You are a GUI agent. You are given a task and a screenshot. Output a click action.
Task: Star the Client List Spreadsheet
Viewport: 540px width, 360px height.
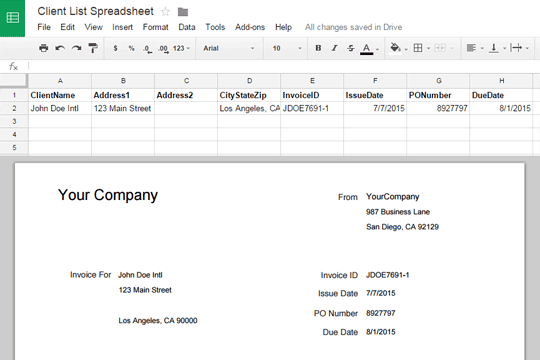(x=165, y=12)
